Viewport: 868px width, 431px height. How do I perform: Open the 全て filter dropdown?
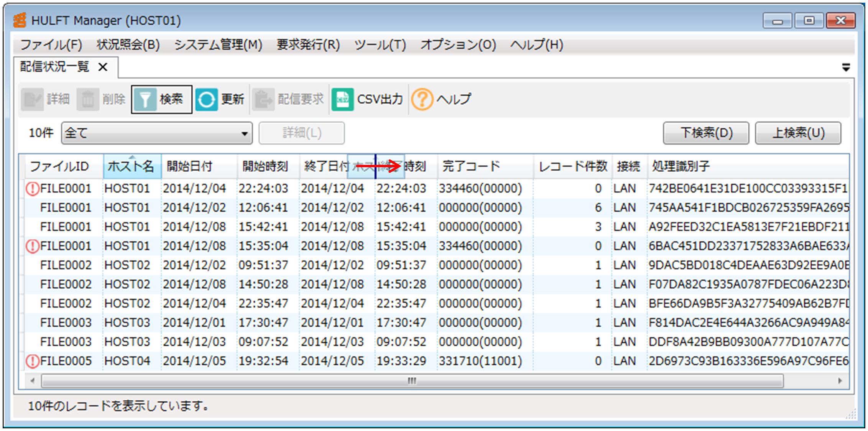[157, 133]
